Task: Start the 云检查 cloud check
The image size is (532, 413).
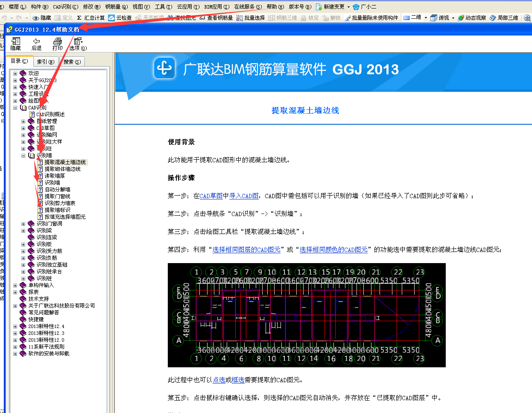Action: tap(120, 18)
